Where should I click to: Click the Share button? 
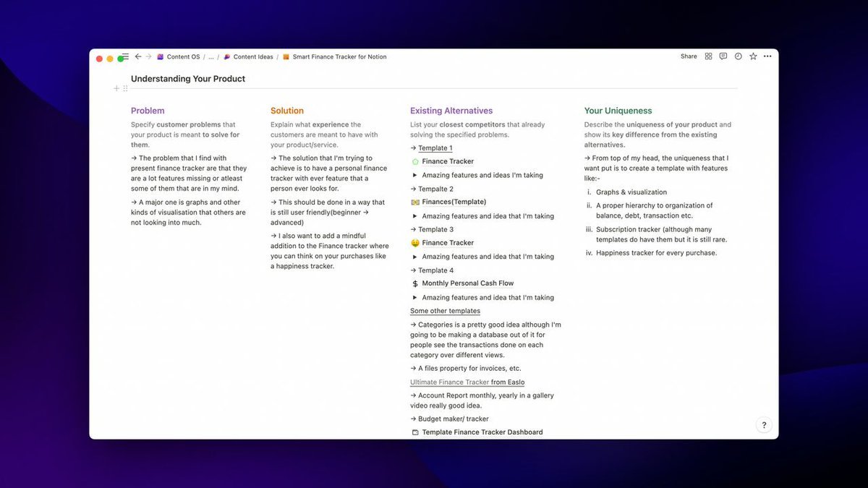pos(689,56)
